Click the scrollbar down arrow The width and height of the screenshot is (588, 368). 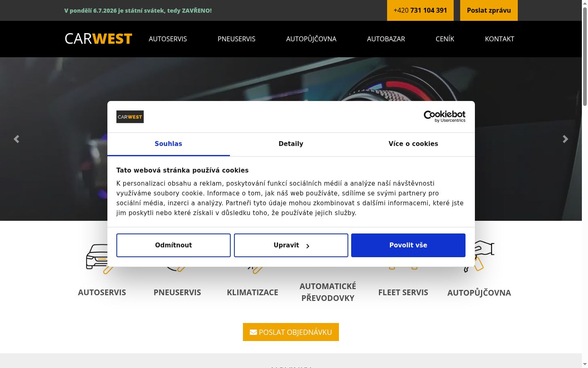[x=585, y=364]
